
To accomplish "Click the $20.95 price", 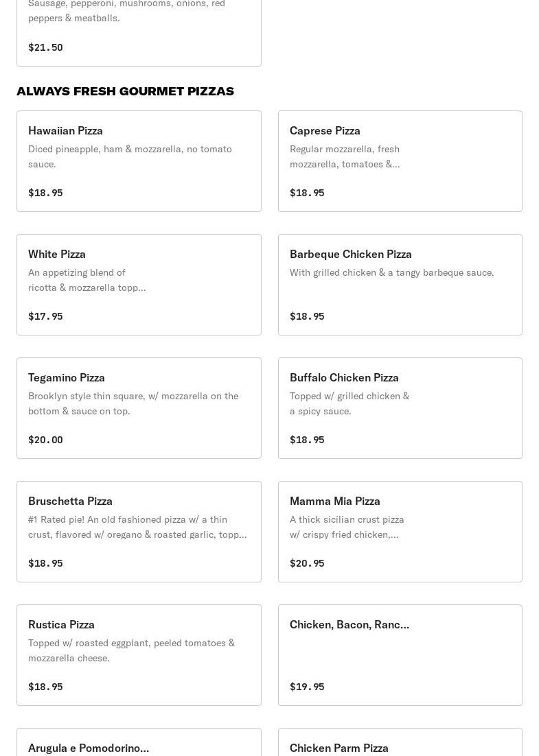I will pyautogui.click(x=307, y=563).
